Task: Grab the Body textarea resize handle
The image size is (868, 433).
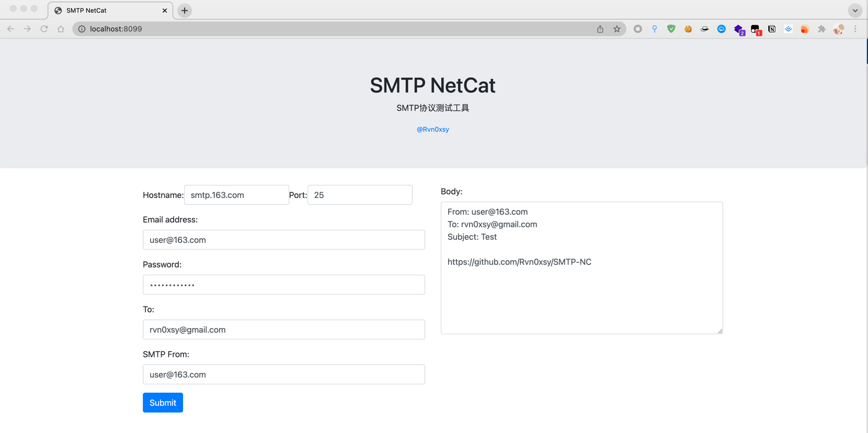Action: pyautogui.click(x=720, y=331)
